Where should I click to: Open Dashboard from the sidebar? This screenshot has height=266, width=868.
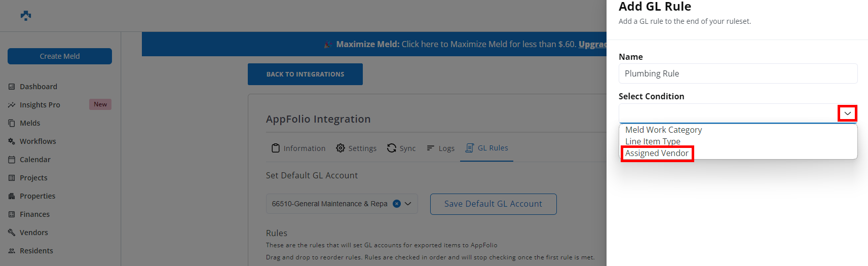(x=38, y=87)
